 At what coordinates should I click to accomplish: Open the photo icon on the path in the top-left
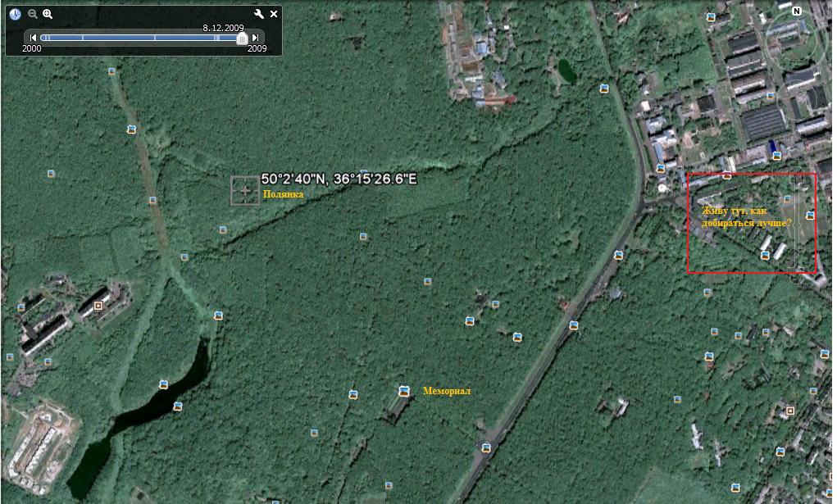(112, 72)
